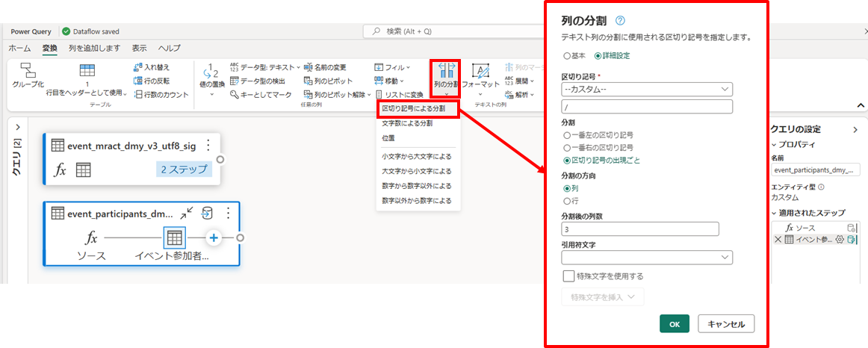Use first row as headers button

click(87, 80)
